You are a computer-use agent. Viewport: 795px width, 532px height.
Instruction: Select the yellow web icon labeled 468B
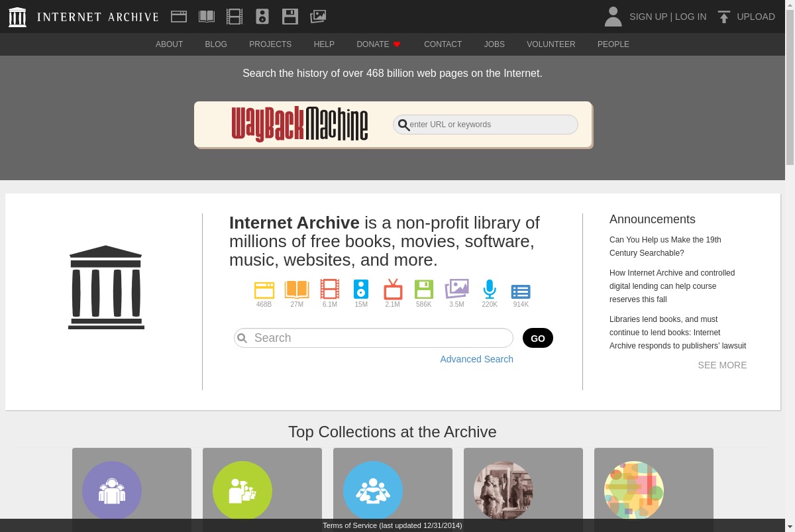pos(264,290)
